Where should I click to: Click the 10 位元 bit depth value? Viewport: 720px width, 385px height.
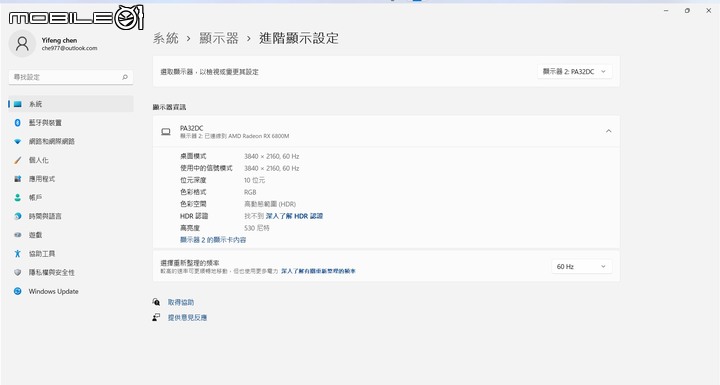pyautogui.click(x=254, y=180)
